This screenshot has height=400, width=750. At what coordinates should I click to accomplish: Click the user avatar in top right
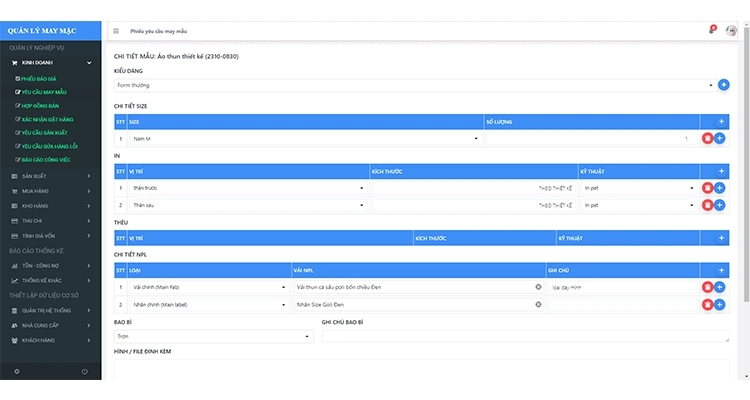click(731, 30)
